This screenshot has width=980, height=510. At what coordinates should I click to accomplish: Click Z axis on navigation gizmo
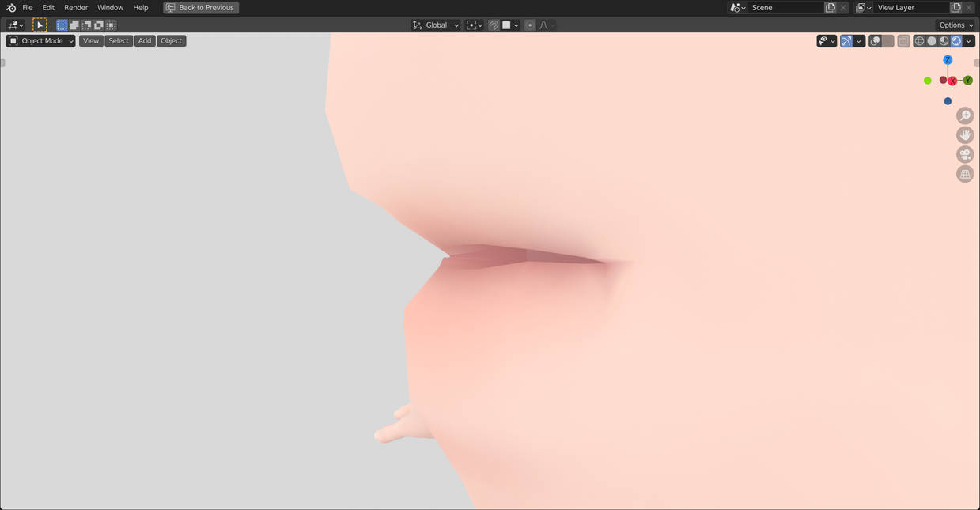click(948, 60)
